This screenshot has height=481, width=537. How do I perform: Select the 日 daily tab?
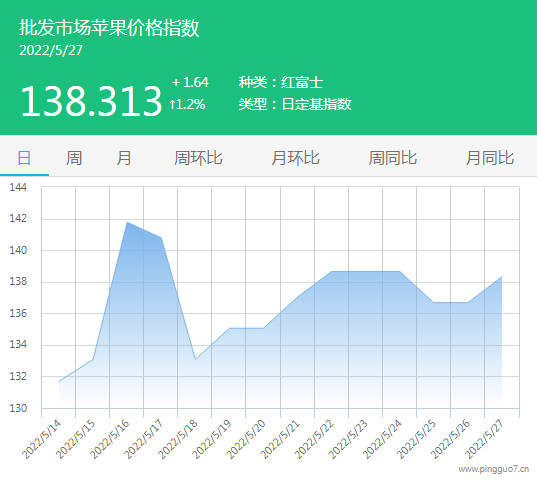pos(24,158)
